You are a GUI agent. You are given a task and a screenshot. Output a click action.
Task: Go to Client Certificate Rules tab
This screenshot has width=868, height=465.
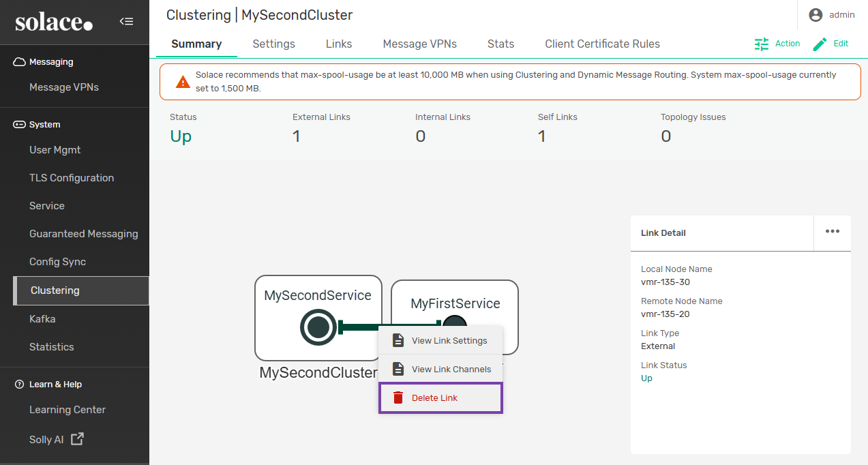tap(602, 44)
